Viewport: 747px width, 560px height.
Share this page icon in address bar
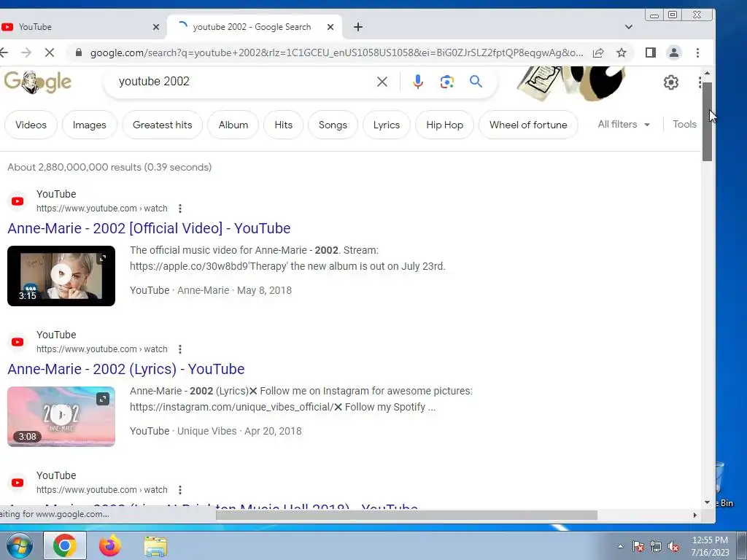click(598, 52)
